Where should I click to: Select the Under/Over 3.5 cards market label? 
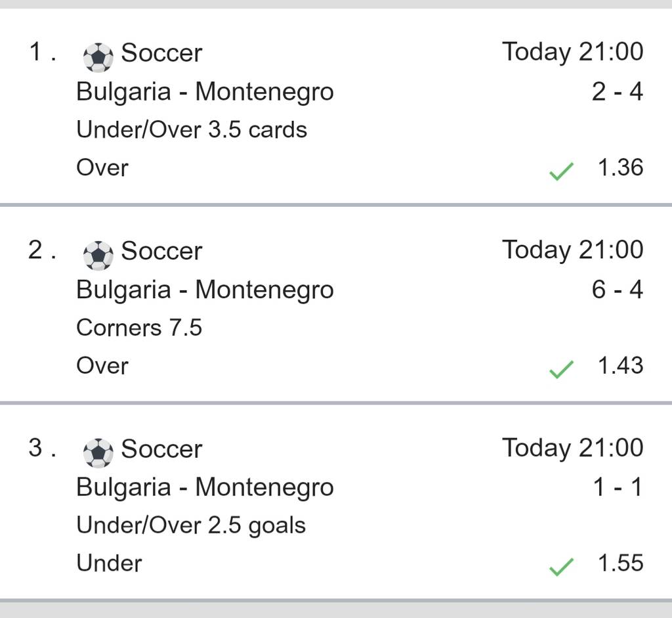[x=192, y=129]
